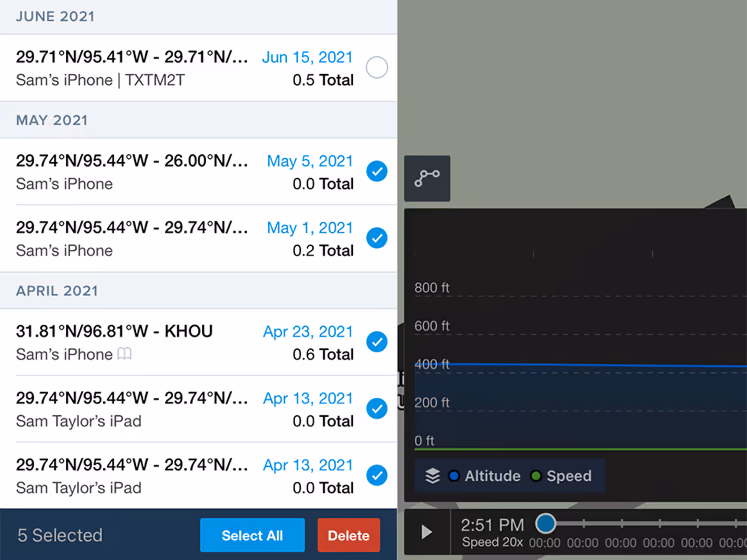Click the Speed 20x playback rate label
Screen dimensions: 747x560
click(x=492, y=542)
